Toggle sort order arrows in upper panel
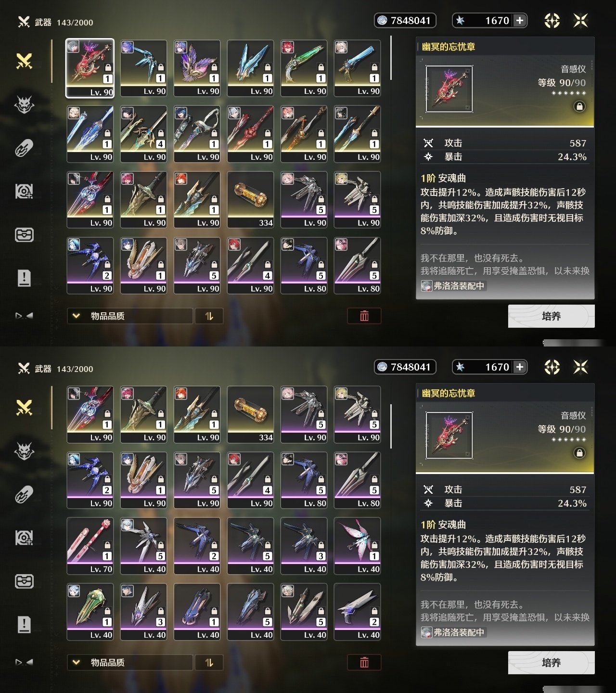616x693 pixels. click(209, 316)
